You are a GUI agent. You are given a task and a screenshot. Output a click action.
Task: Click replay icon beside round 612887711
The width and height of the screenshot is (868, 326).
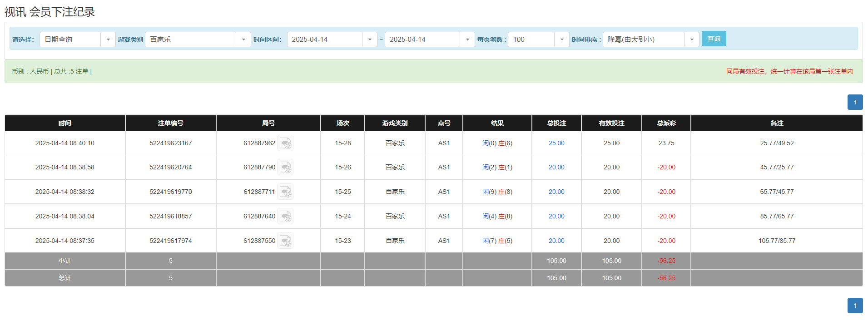[x=285, y=192]
